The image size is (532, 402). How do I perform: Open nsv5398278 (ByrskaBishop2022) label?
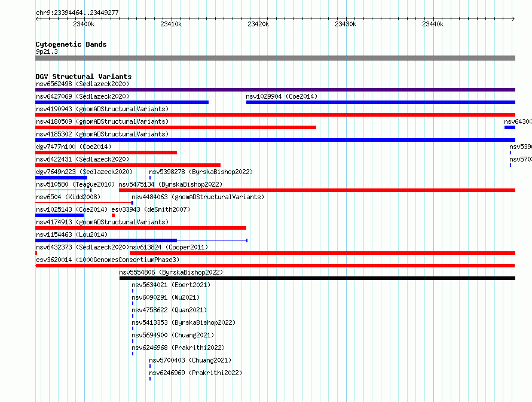pyautogui.click(x=201, y=172)
